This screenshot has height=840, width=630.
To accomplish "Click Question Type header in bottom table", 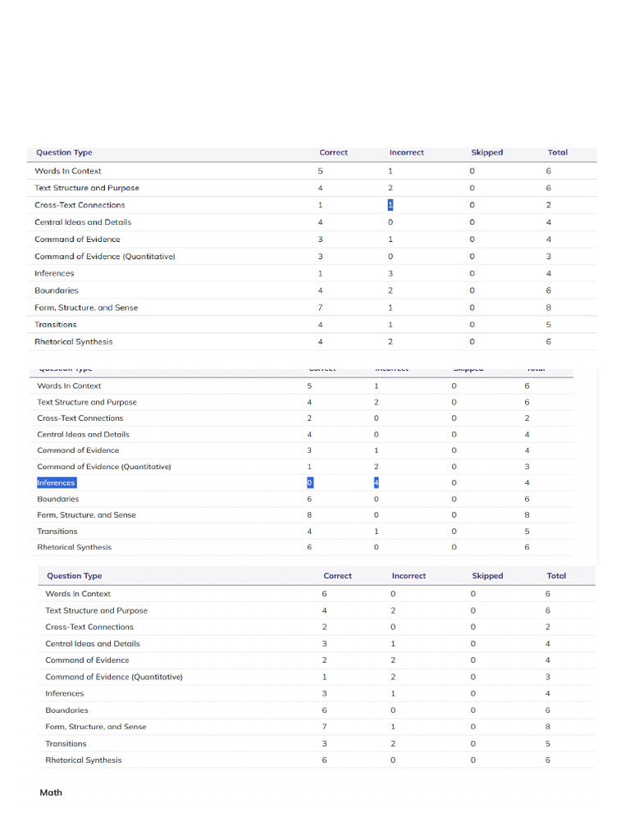I will [x=75, y=576].
